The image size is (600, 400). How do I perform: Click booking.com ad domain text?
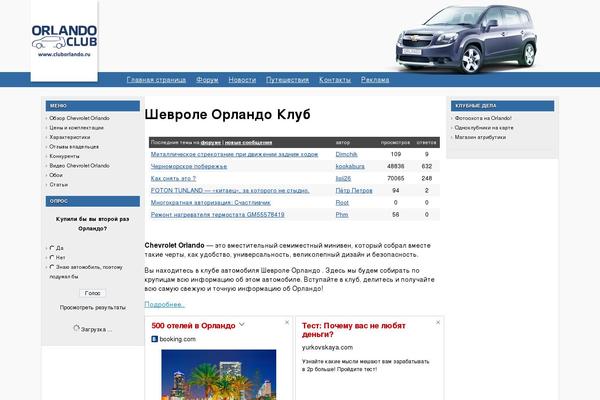pos(178,339)
